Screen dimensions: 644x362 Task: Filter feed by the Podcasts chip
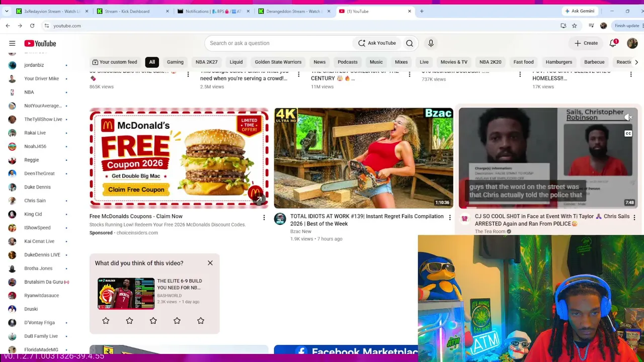click(348, 62)
